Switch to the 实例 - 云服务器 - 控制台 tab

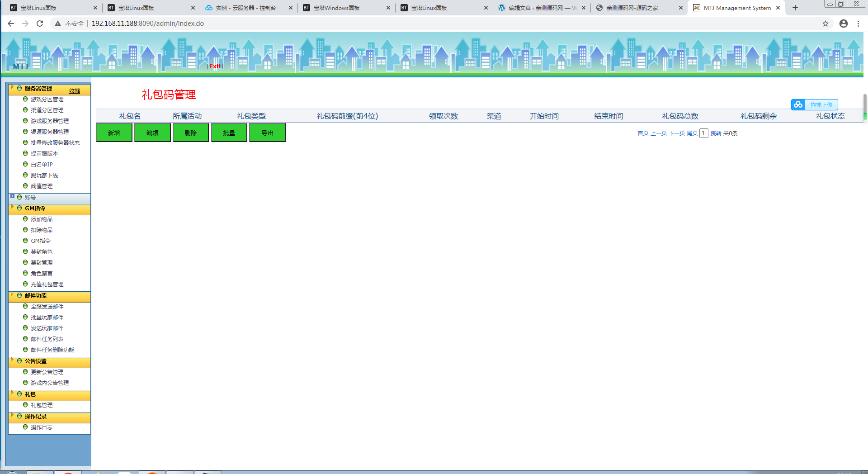coord(245,8)
